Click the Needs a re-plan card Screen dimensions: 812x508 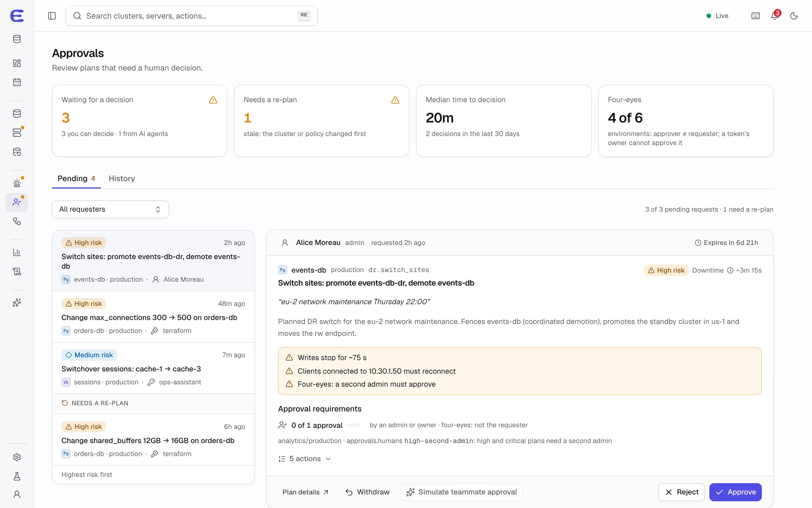[321, 121]
